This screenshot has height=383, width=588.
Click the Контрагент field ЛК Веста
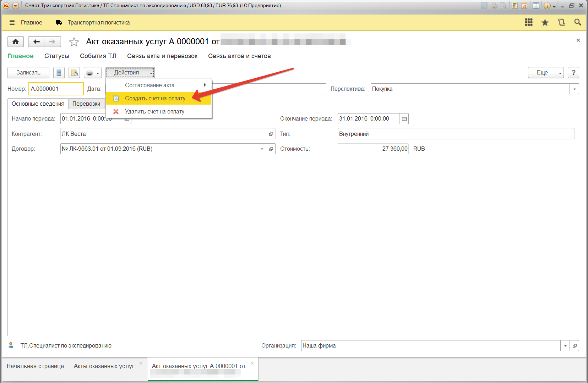click(163, 134)
